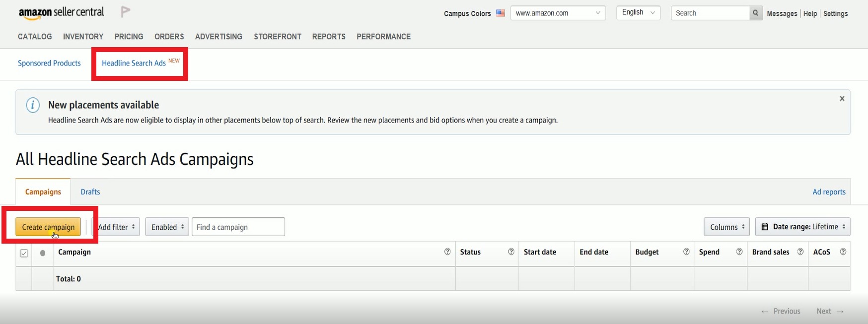
Task: Click the Campus Colors account name
Action: 467,13
